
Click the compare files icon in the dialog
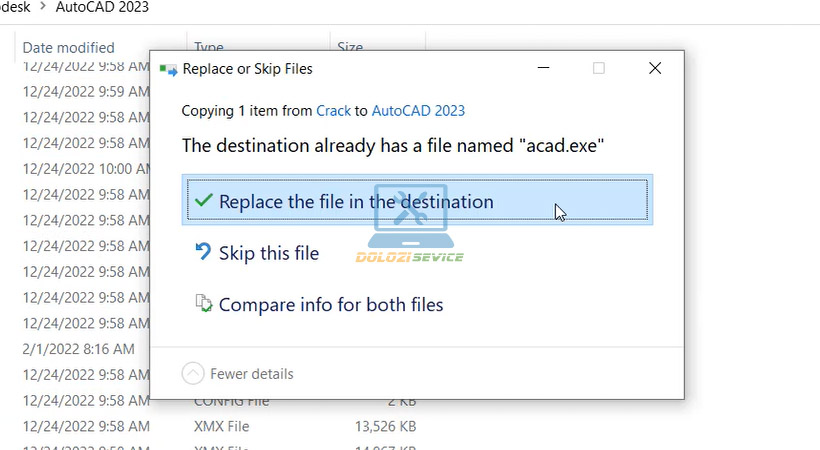pyautogui.click(x=203, y=304)
